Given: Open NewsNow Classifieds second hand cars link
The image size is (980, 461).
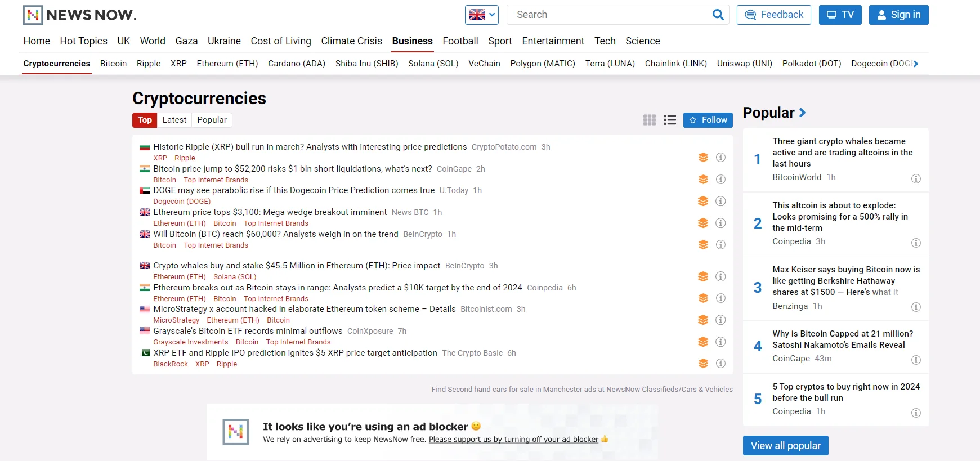Looking at the screenshot, I should (582, 390).
